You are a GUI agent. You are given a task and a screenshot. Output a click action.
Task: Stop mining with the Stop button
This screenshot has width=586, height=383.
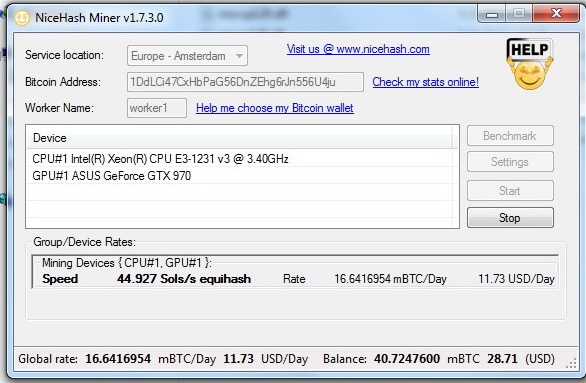(x=510, y=218)
